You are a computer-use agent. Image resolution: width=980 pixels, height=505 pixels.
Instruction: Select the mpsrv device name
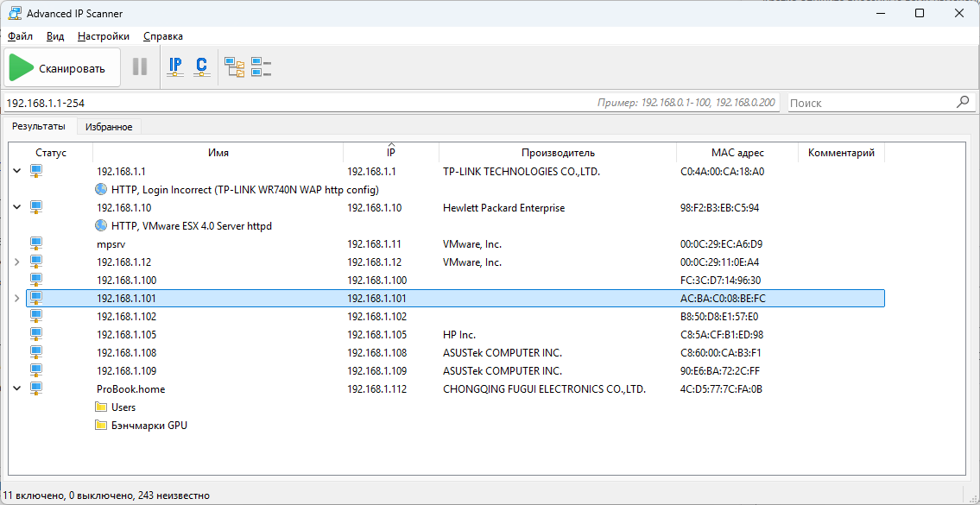point(110,243)
